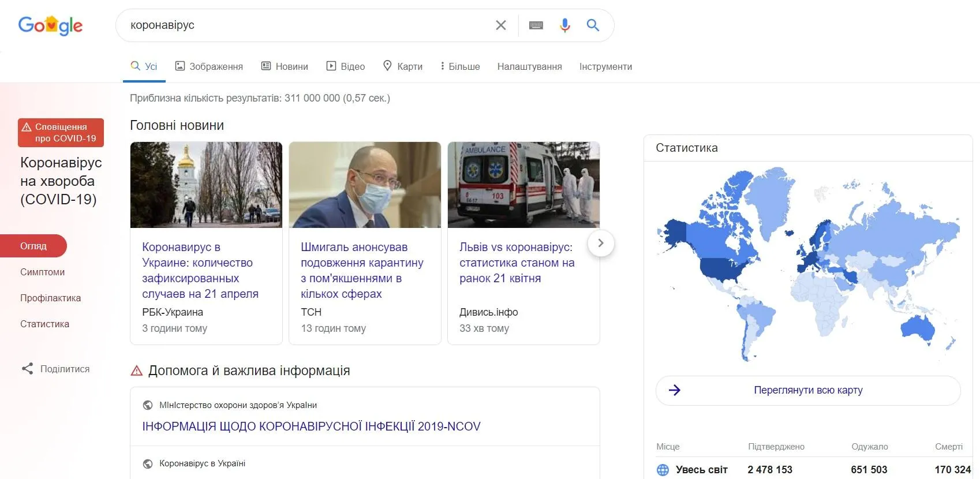980x479 pixels.
Task: Start voice search with microphone icon
Action: coord(564,25)
